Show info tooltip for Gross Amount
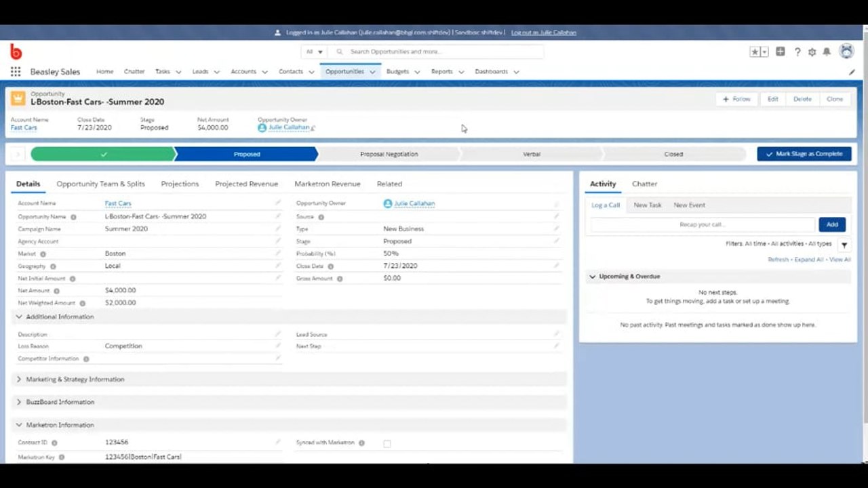This screenshot has width=868, height=488. pos(340,279)
